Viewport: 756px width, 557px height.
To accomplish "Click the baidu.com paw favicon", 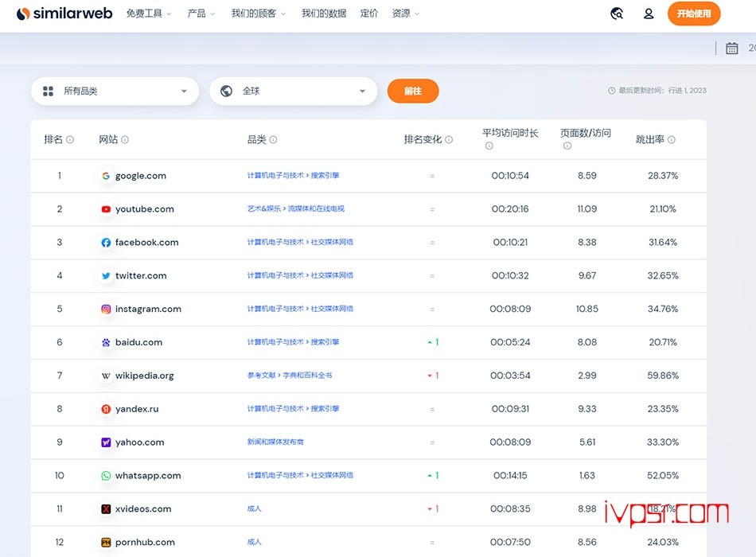I will pos(106,342).
